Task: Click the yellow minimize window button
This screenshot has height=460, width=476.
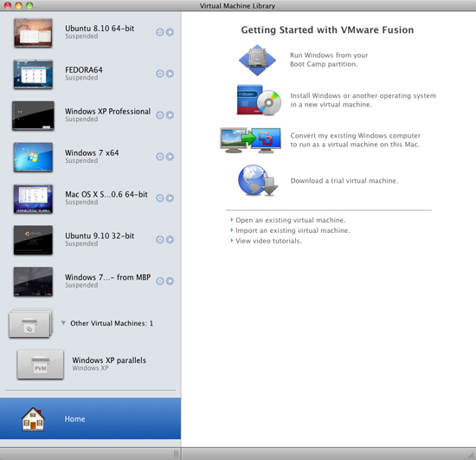Action: click(x=18, y=5)
